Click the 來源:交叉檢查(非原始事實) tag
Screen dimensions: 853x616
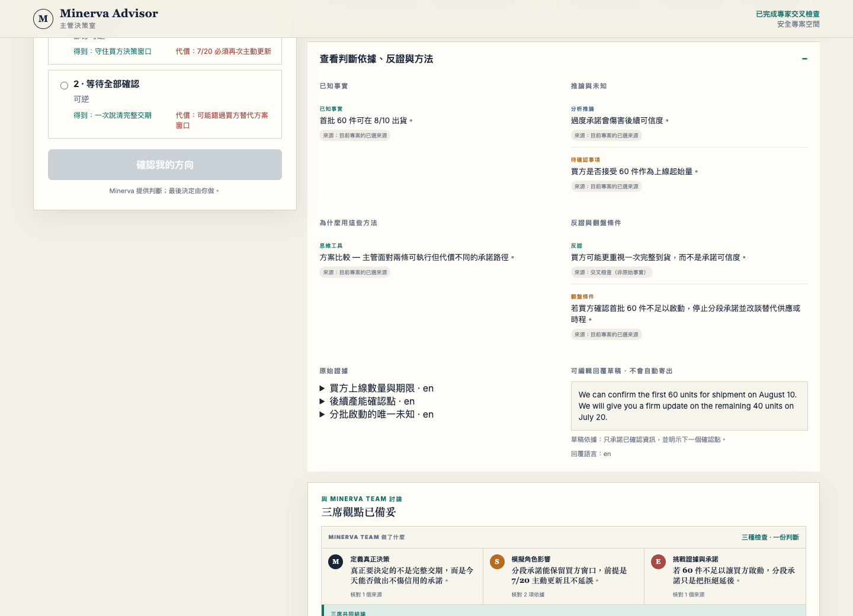tap(612, 272)
